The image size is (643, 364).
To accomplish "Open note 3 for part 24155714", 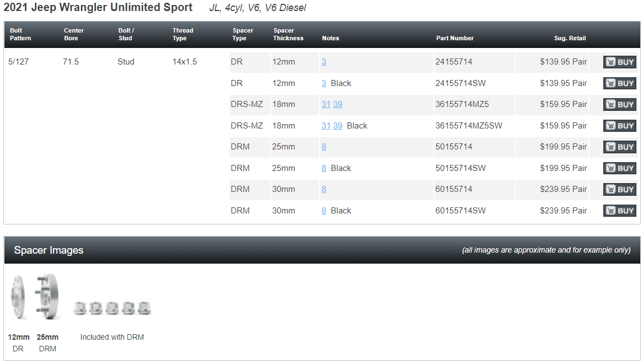I will 323,62.
